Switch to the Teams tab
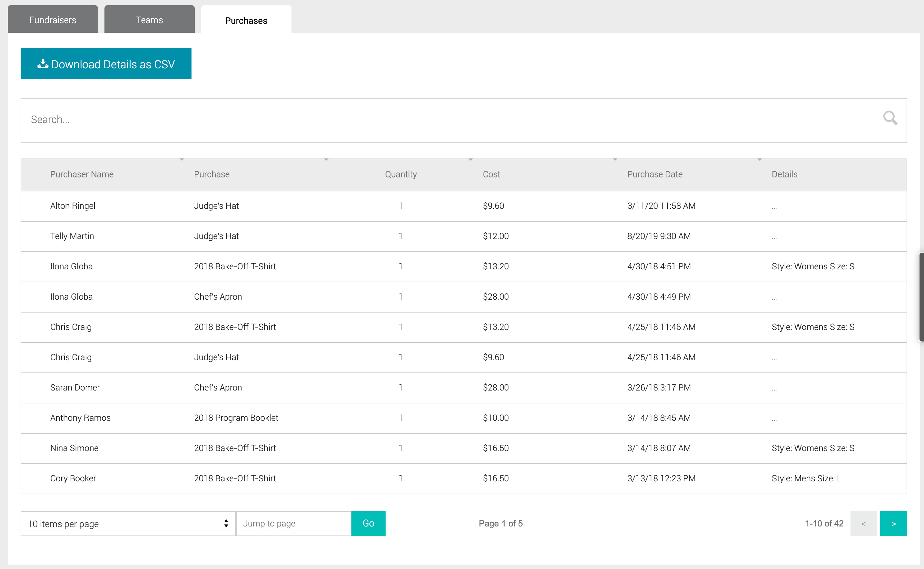The height and width of the screenshot is (569, 924). click(150, 20)
